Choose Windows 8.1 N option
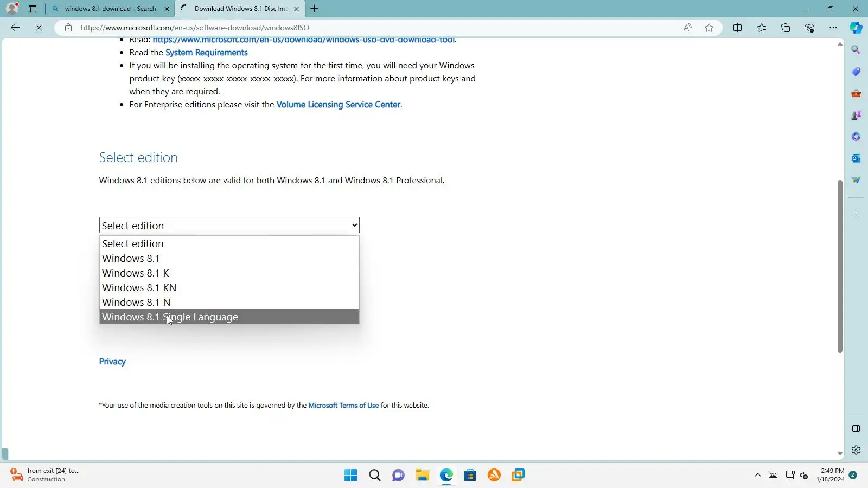This screenshot has width=868, height=488. 229,303
